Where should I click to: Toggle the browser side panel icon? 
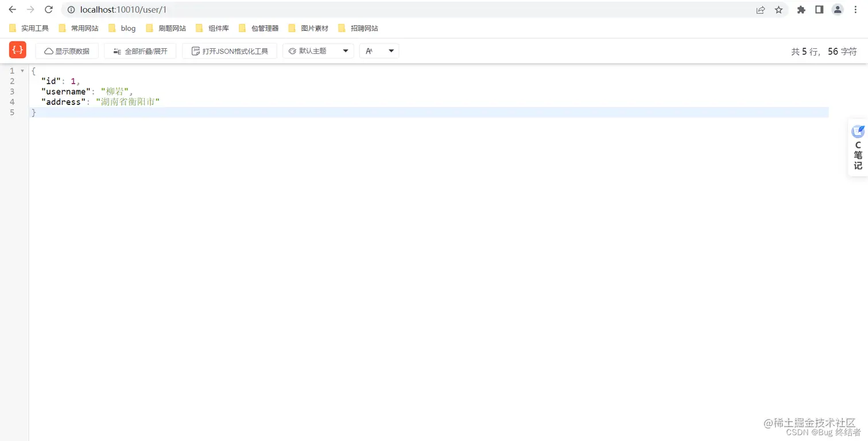[x=819, y=10]
